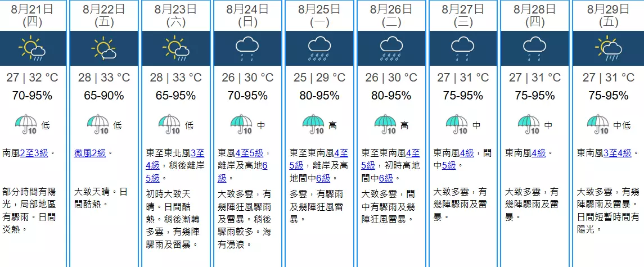This screenshot has width=644, height=267.
Task: Open the 5級 link under August 27
Action: pos(448,166)
